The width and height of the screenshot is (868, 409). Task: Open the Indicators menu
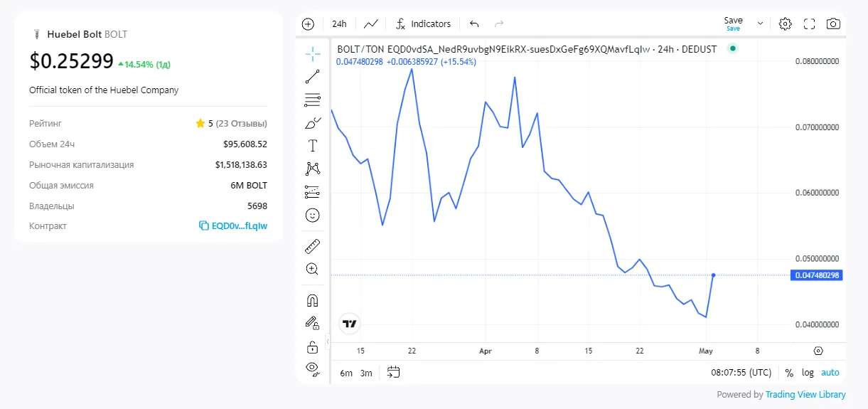pos(423,23)
